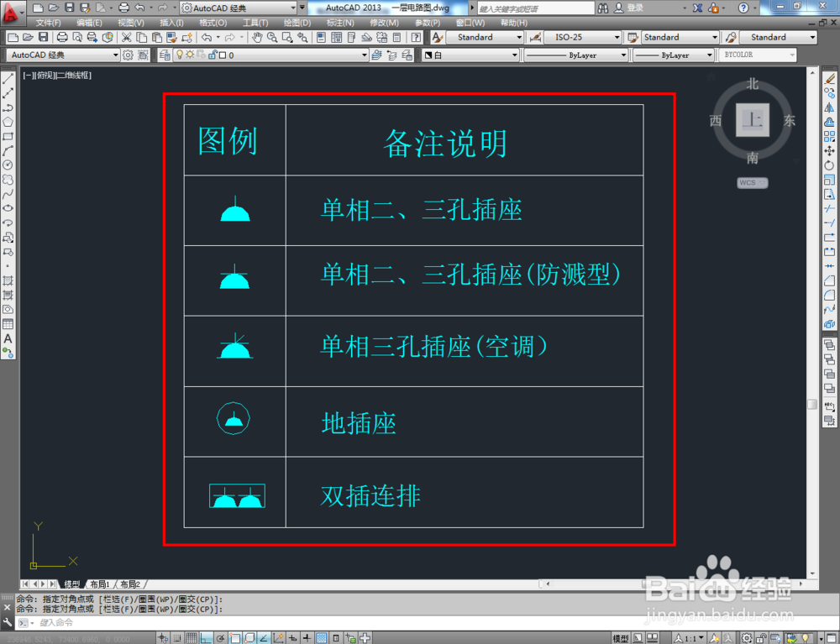Open the text style Standard dropdown
The height and width of the screenshot is (644, 840).
tap(518, 37)
